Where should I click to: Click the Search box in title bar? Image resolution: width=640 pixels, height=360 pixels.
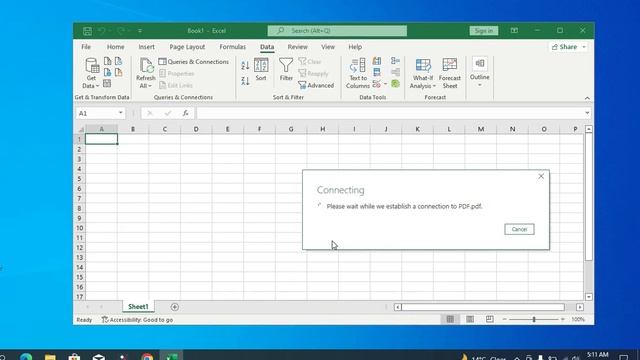337,31
